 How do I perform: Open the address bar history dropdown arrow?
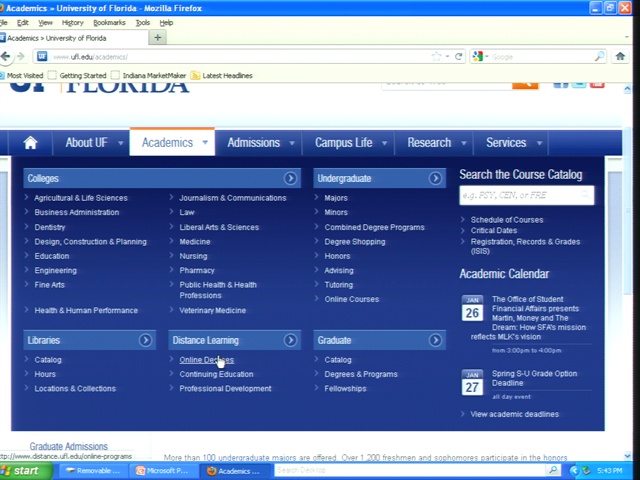(448, 57)
